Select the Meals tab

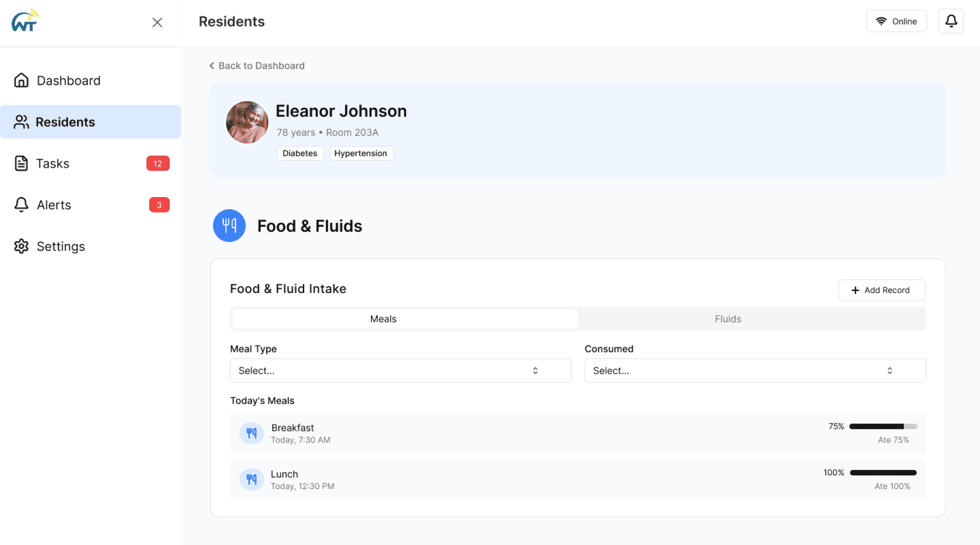383,319
